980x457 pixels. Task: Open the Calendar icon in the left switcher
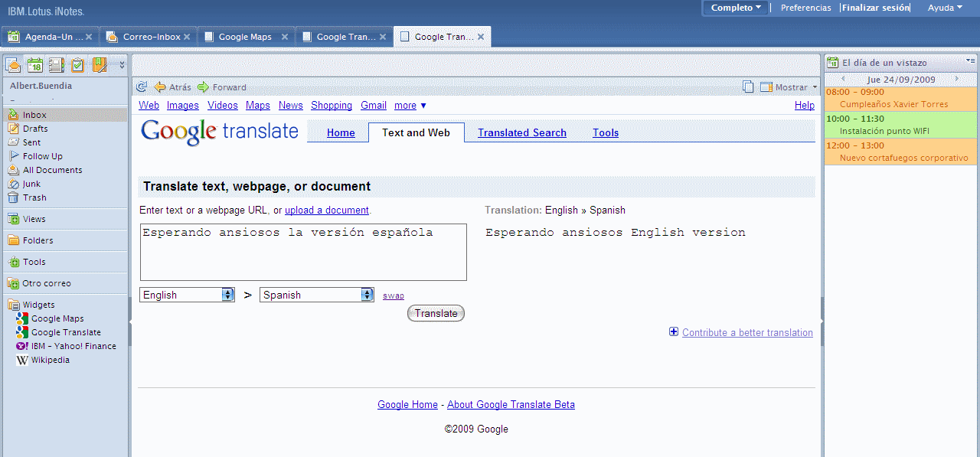click(35, 65)
